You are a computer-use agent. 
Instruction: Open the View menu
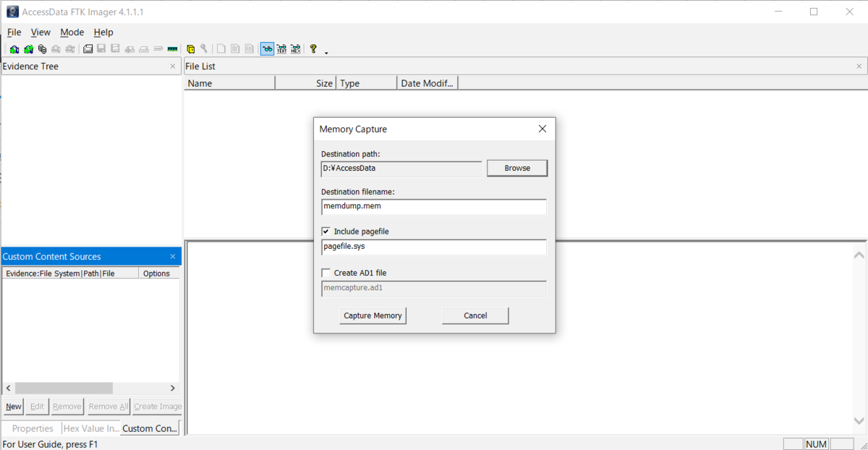pos(41,32)
